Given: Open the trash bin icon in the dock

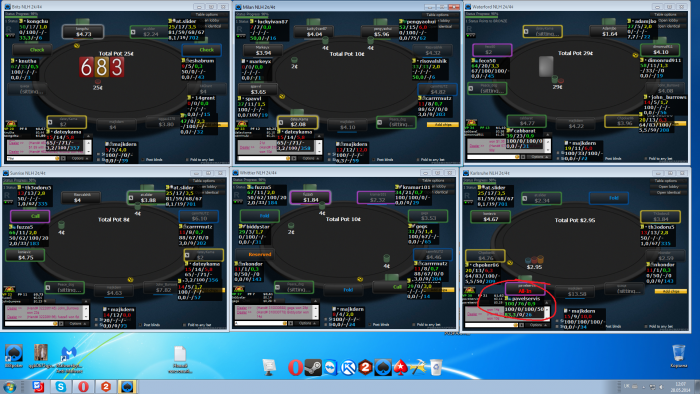Looking at the screenshot, I should pos(436,367).
